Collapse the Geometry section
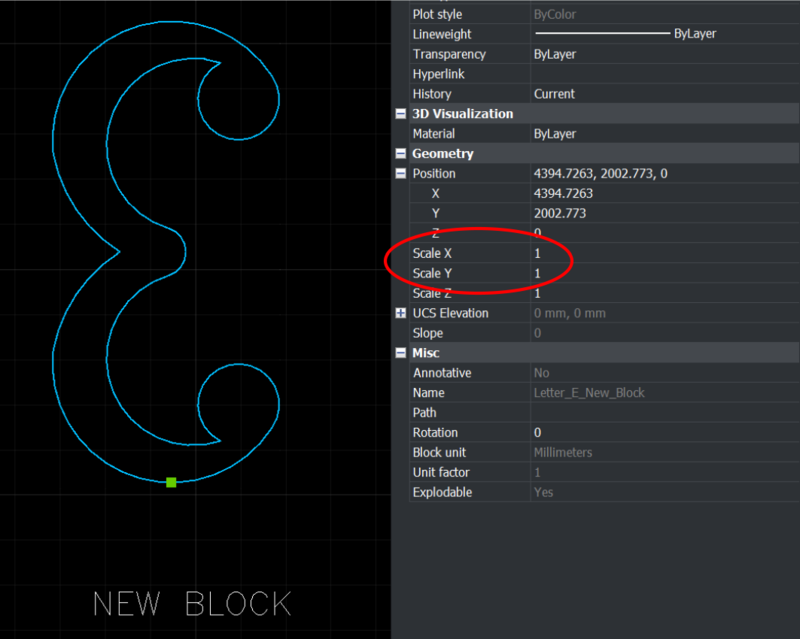Image resolution: width=800 pixels, height=639 pixels. 400,153
